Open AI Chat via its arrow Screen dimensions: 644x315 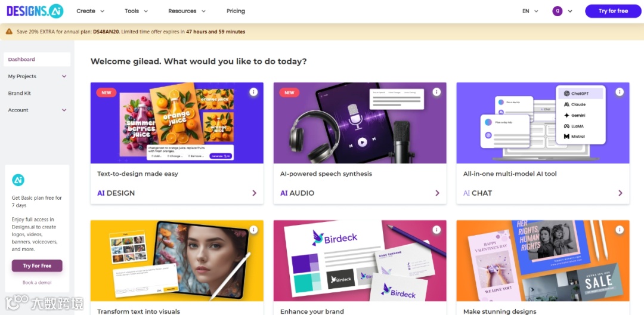coord(620,193)
